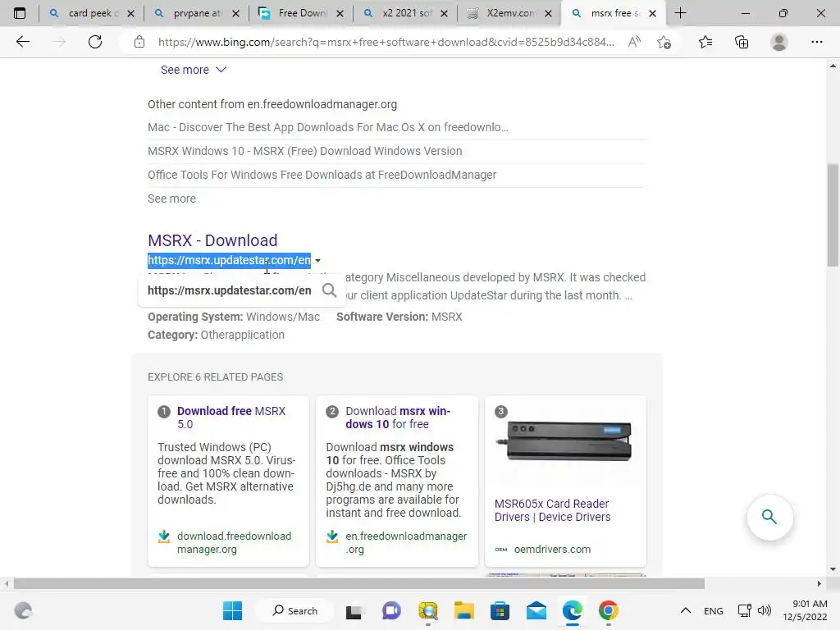Screen dimensions: 840x630
Task: Add this page to favorites
Action: click(x=664, y=42)
